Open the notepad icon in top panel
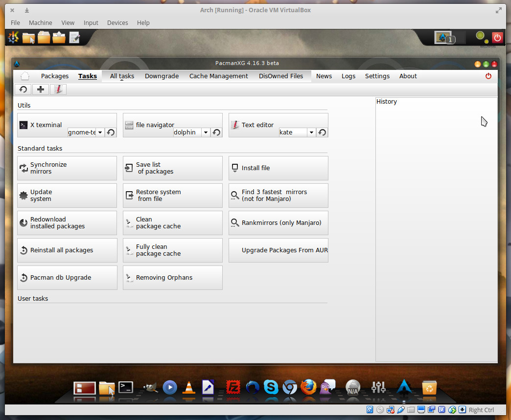Viewport: 511px width, 420px height. tap(74, 38)
